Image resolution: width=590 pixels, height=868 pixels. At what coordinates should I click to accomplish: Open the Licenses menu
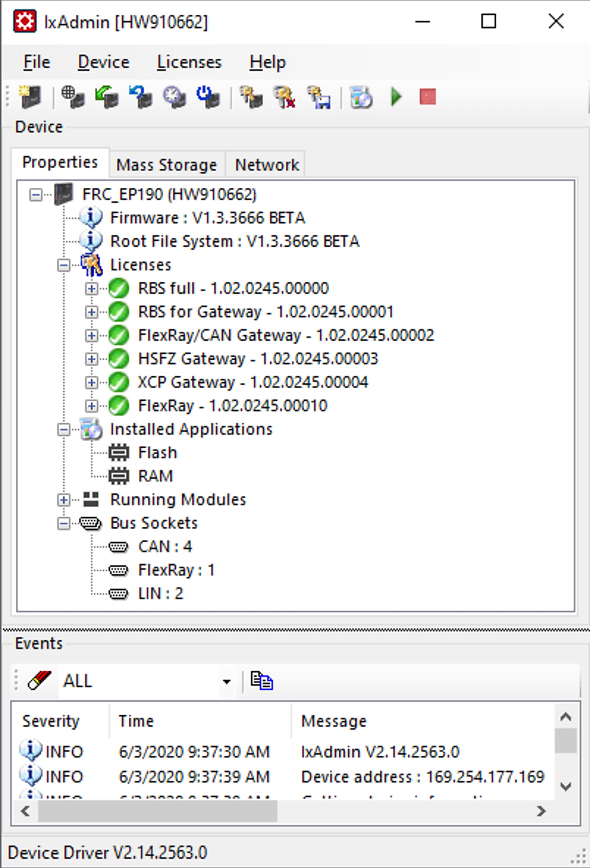(189, 62)
